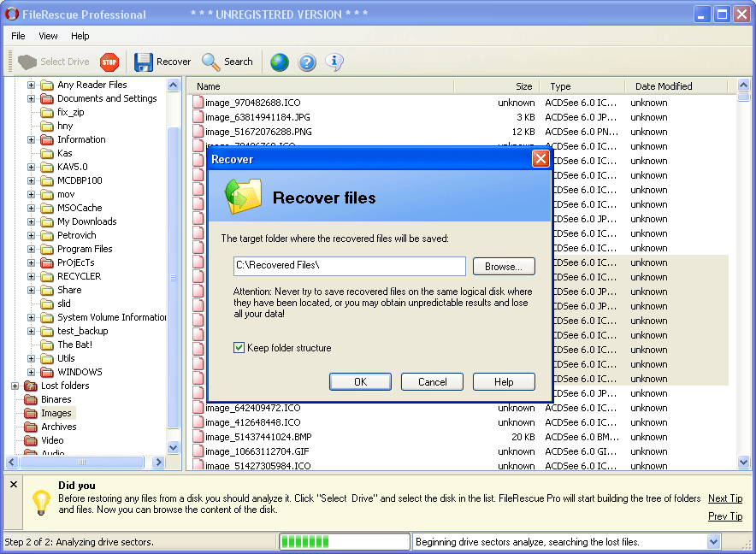This screenshot has width=756, height=554.
Task: Expand the WINDOWS folder node
Action: [x=31, y=372]
